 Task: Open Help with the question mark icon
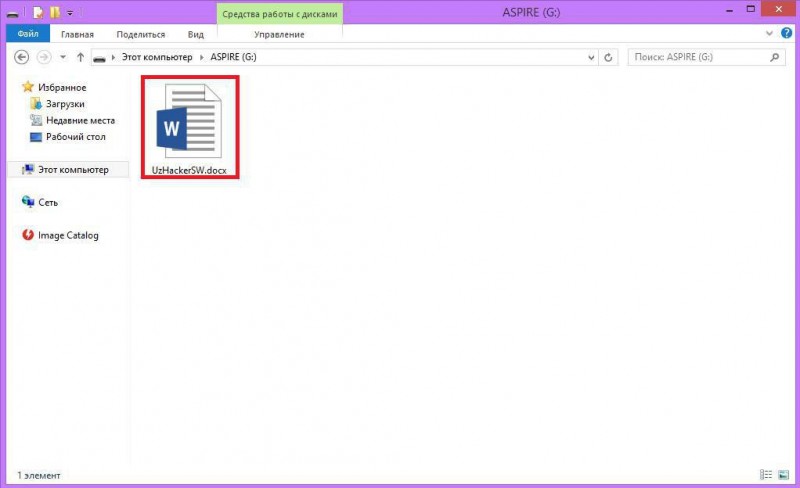click(x=786, y=33)
